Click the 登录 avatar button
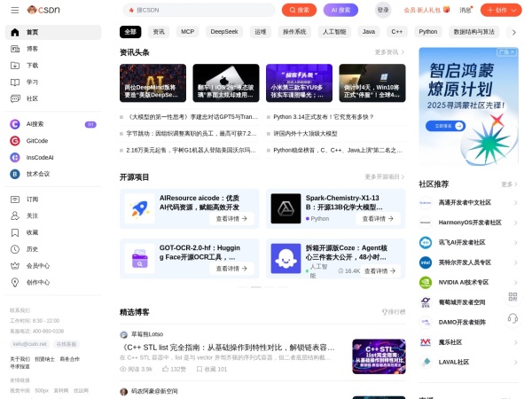 383,10
